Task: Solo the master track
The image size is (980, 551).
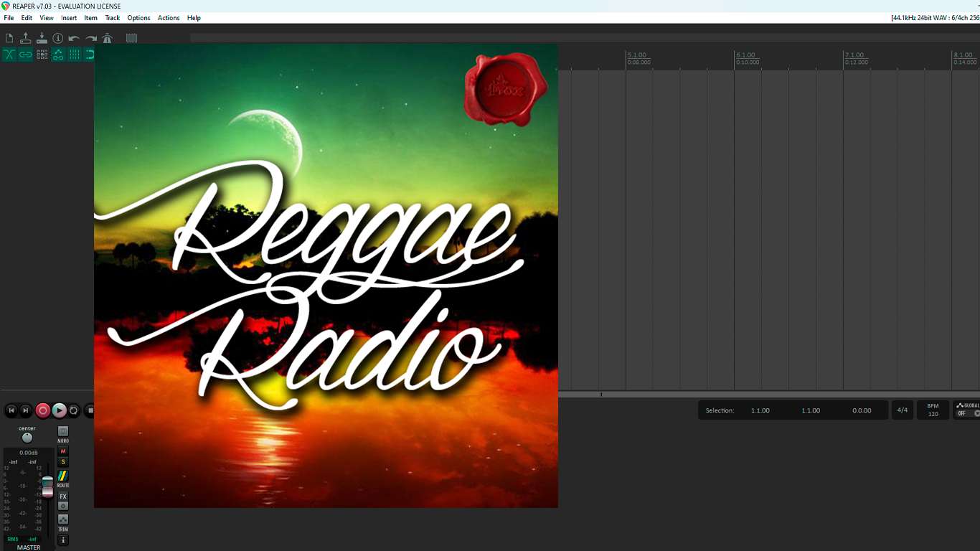Action: pos(63,462)
